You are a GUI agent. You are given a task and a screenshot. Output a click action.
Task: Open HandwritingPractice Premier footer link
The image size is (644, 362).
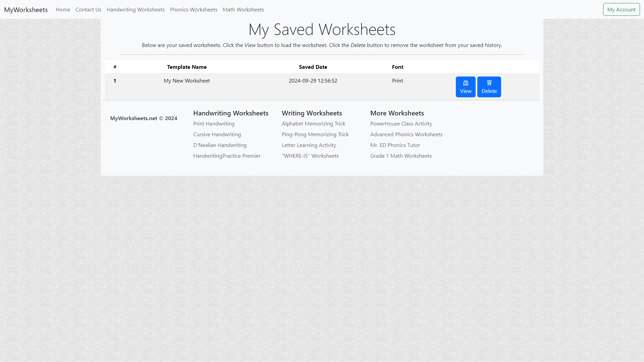click(227, 156)
